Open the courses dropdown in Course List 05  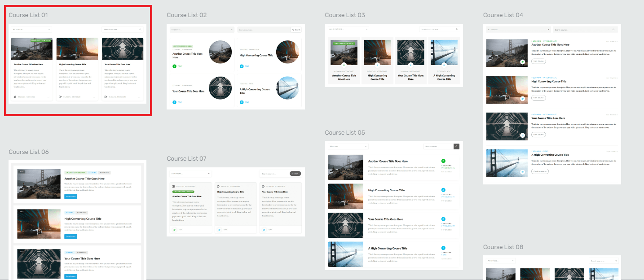coord(348,146)
